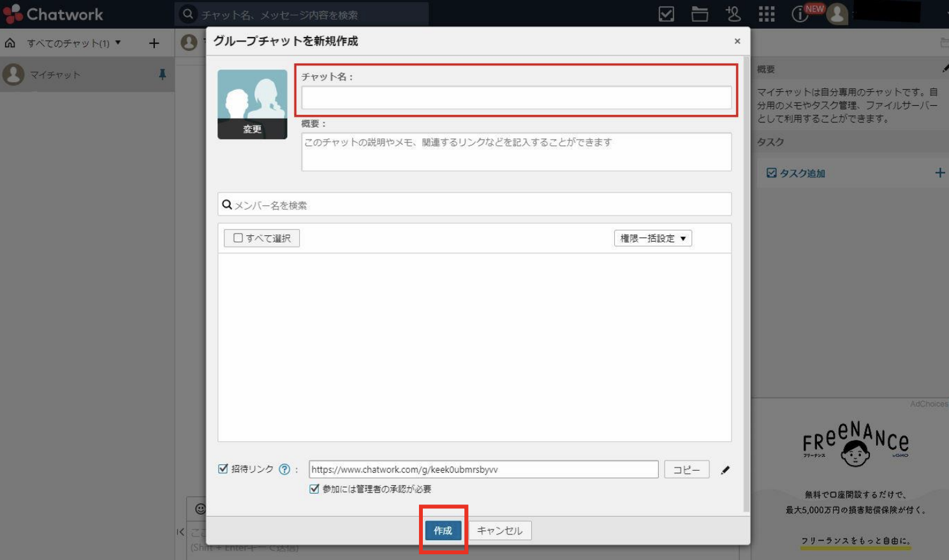Click the 変更 label on the group avatar

click(x=252, y=129)
